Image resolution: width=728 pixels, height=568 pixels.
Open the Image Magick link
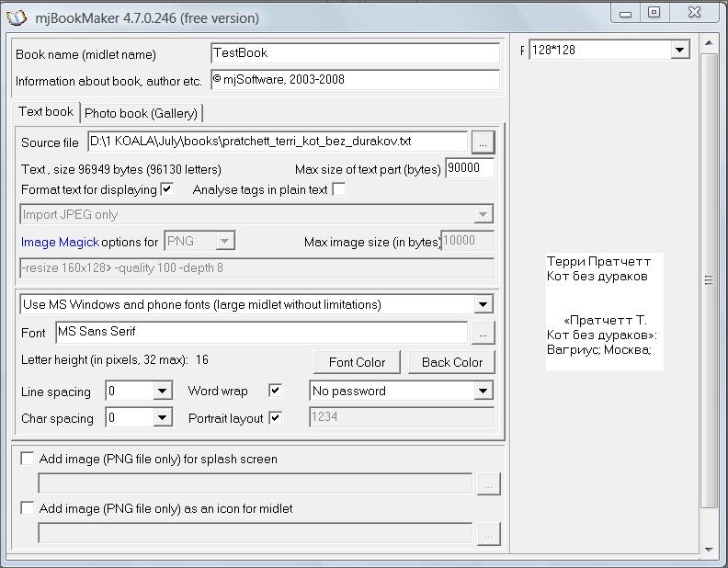(x=60, y=242)
